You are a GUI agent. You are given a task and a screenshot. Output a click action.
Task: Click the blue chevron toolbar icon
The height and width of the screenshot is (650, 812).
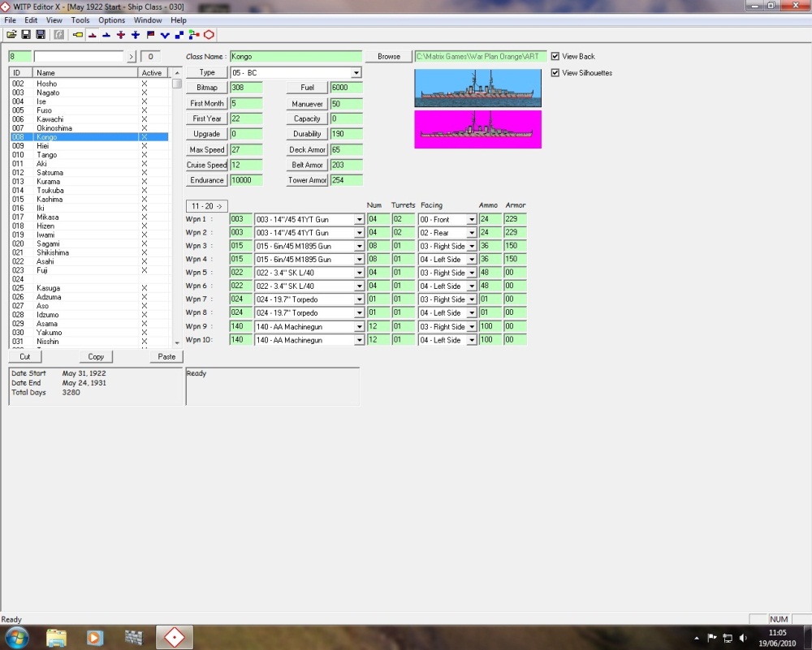tap(165, 35)
